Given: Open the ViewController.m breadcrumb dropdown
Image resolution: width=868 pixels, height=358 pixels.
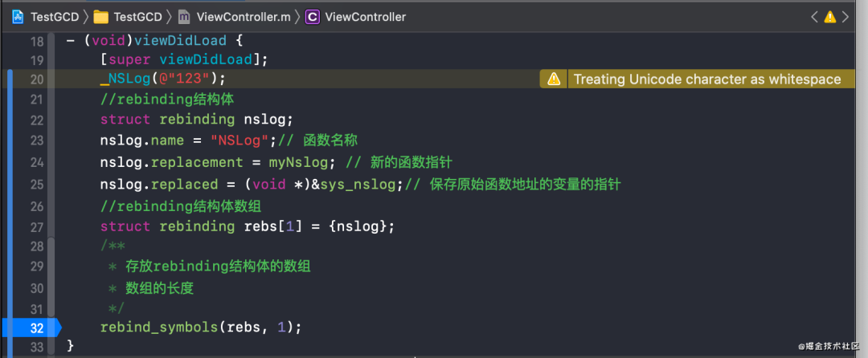Looking at the screenshot, I should pos(244,16).
